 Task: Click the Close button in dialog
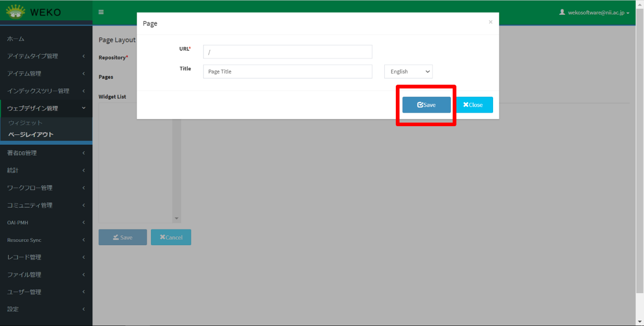474,105
